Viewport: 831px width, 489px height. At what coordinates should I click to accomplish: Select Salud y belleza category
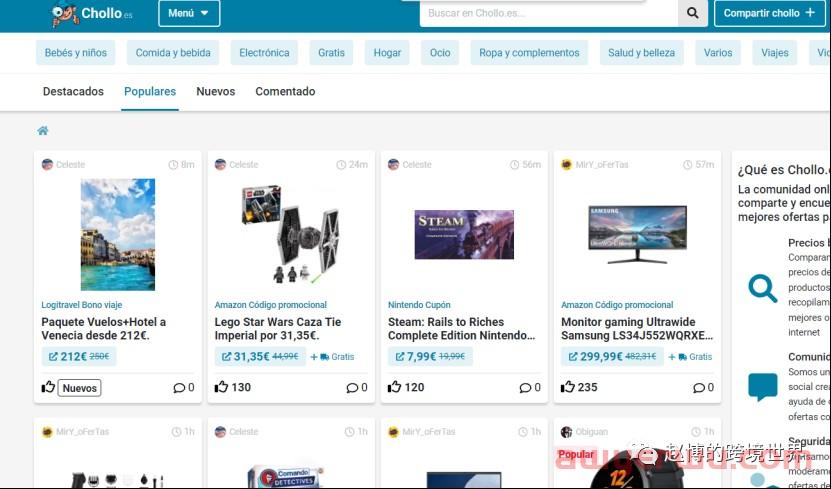(641, 52)
